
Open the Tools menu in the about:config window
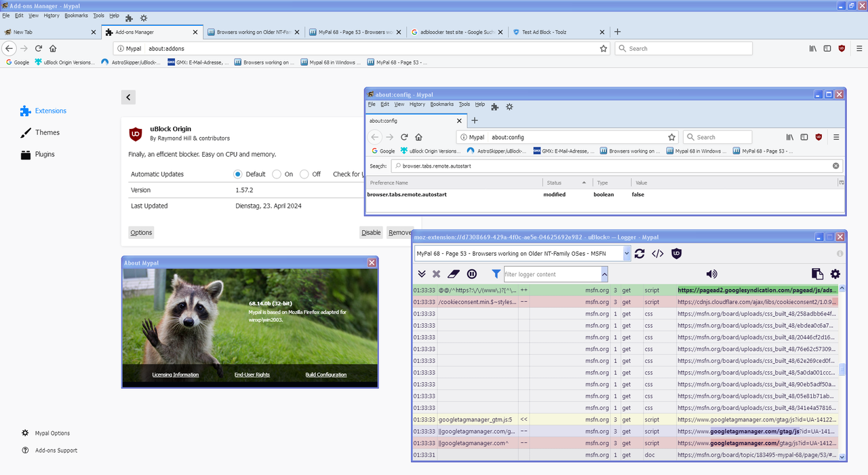coord(464,104)
